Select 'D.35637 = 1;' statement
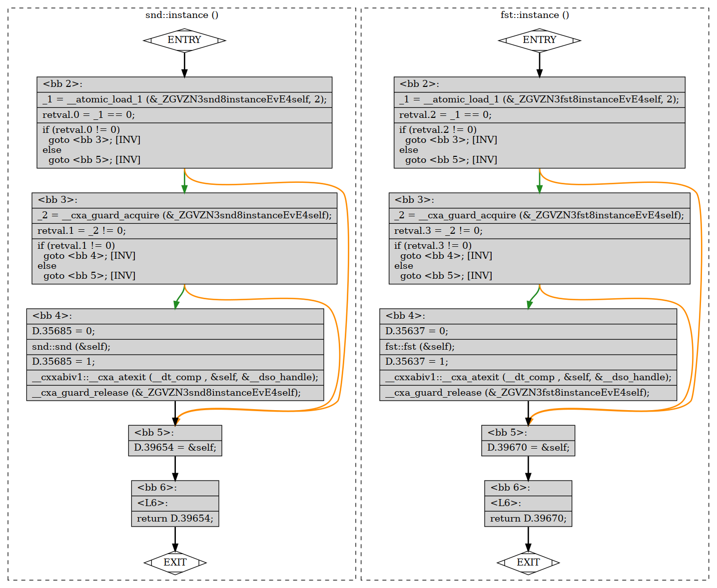The image size is (717, 588). pos(528,362)
